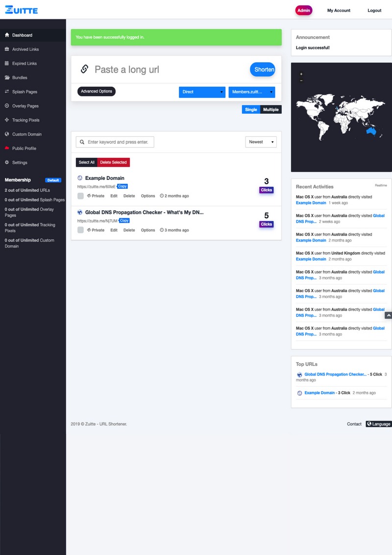This screenshot has width=392, height=555.
Task: Click the Settings gear icon in sidebar
Action: (7, 162)
